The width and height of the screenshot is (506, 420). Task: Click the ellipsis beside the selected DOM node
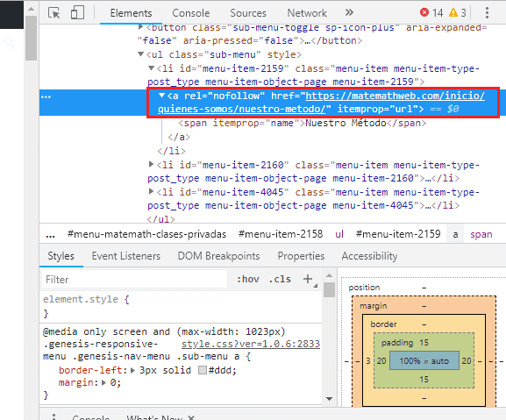click(46, 96)
